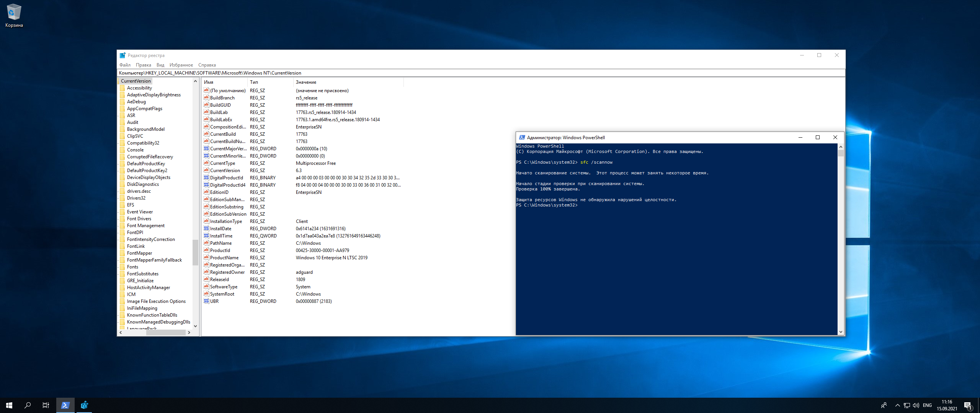Open the People icon in system tray
Image resolution: width=980 pixels, height=413 pixels.
click(884, 405)
